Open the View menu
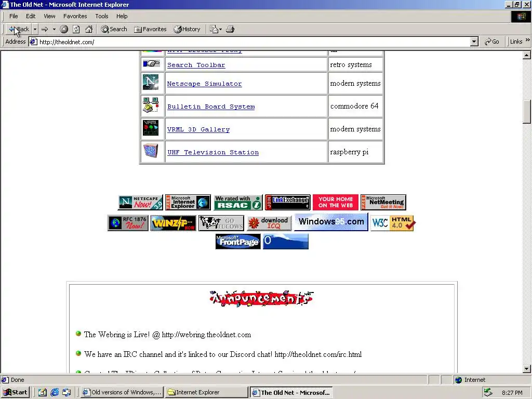The width and height of the screenshot is (532, 399). [x=49, y=16]
